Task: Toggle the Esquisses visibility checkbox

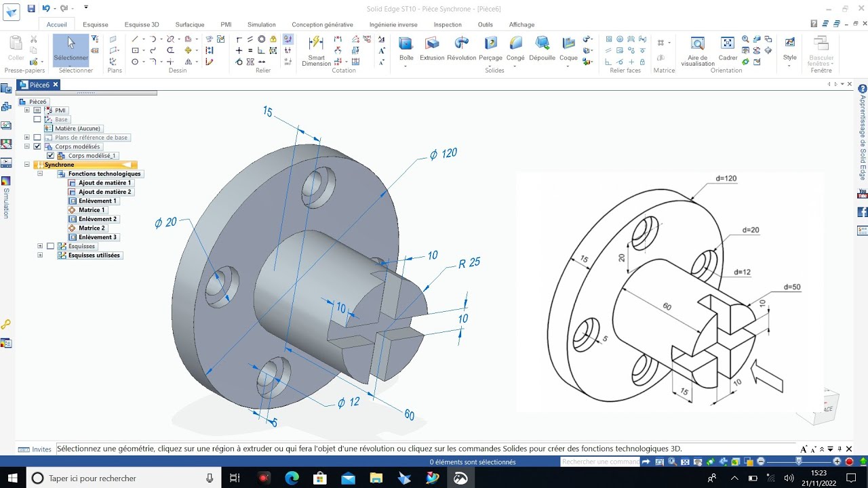Action: (x=50, y=246)
